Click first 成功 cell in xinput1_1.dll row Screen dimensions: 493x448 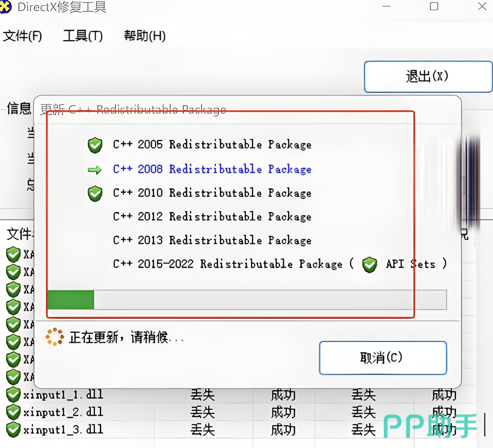point(283,395)
